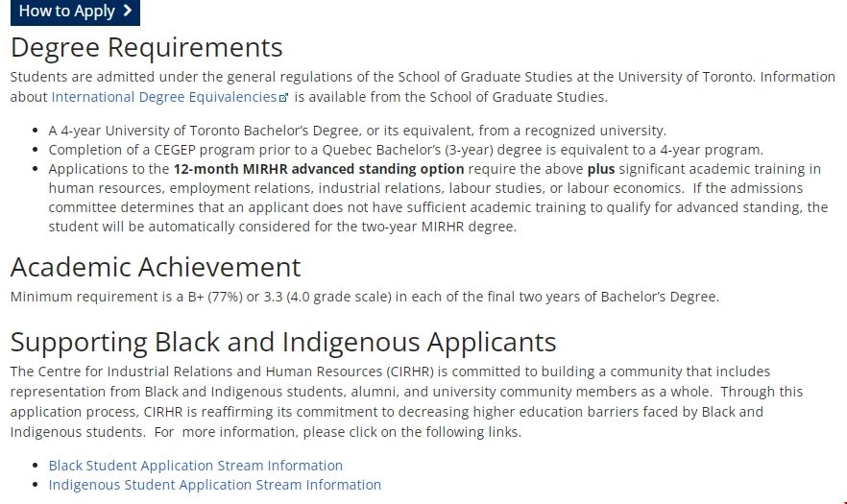847x504 pixels.
Task: Click the Degree Requirements heading
Action: [x=146, y=47]
